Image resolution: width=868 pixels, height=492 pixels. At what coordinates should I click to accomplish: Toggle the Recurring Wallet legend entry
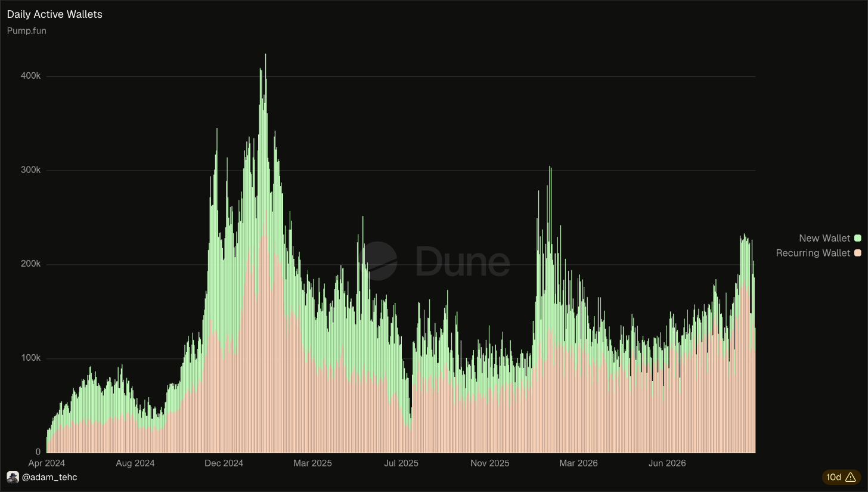pyautogui.click(x=819, y=253)
